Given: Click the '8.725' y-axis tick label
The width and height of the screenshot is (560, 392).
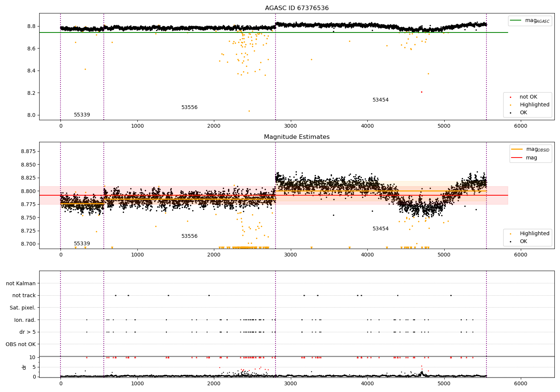Looking at the screenshot, I should 28,231.
